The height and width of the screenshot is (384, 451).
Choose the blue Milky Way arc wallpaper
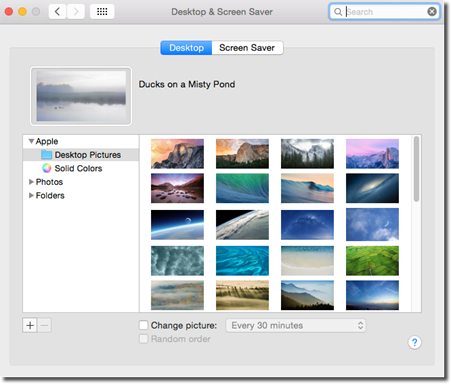307,225
